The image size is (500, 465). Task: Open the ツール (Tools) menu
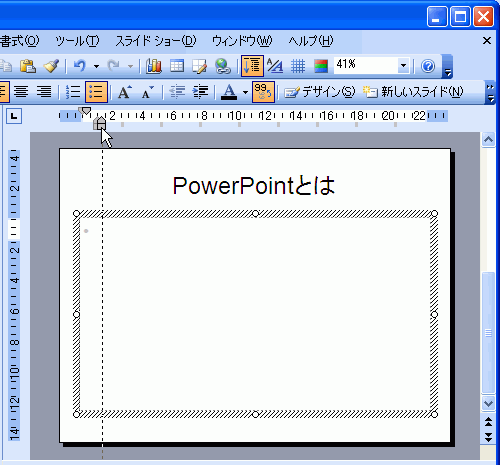(77, 41)
